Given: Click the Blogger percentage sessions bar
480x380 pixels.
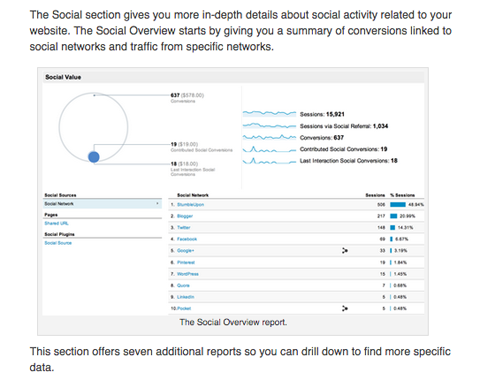Looking at the screenshot, I should point(394,216).
